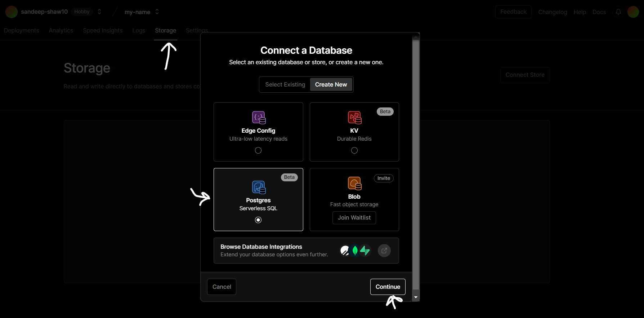Click the dialog vertical scrollbar thumb
Screen dimensions: 644x318
[x=416, y=165]
